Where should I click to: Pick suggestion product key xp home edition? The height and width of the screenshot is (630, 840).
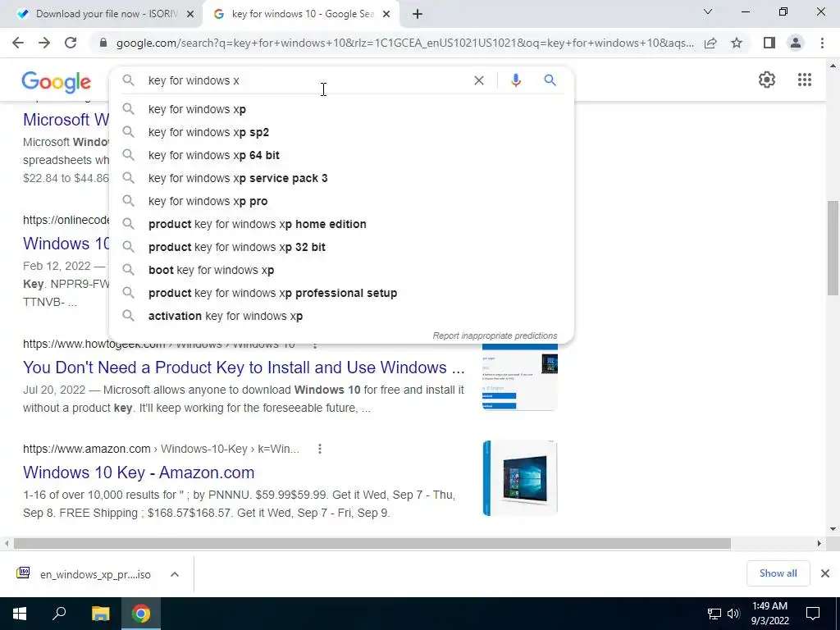coord(341,225)
